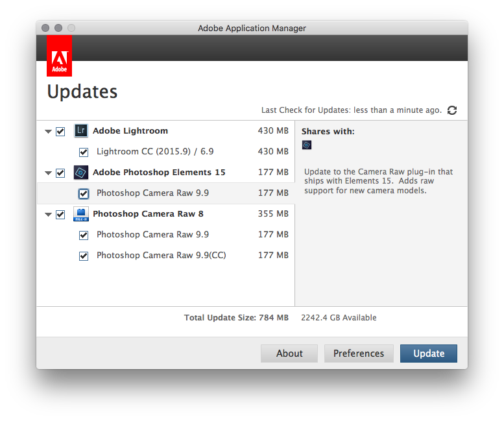504x421 pixels.
Task: Collapse the Adobe Photoshop Elements 15 group
Action: pos(48,173)
